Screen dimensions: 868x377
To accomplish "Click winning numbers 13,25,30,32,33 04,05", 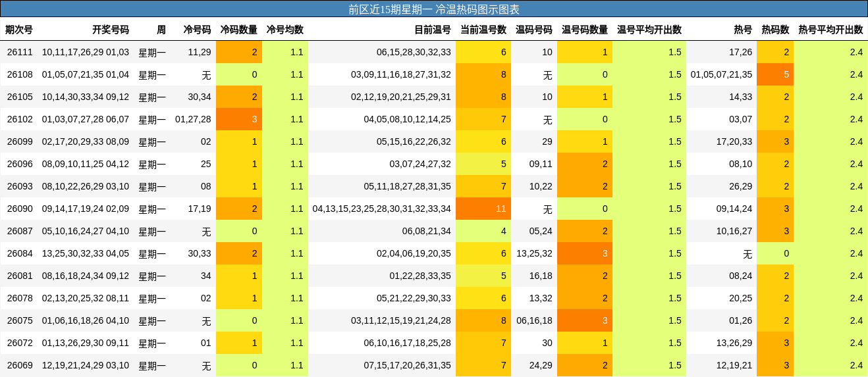I will [86, 253].
